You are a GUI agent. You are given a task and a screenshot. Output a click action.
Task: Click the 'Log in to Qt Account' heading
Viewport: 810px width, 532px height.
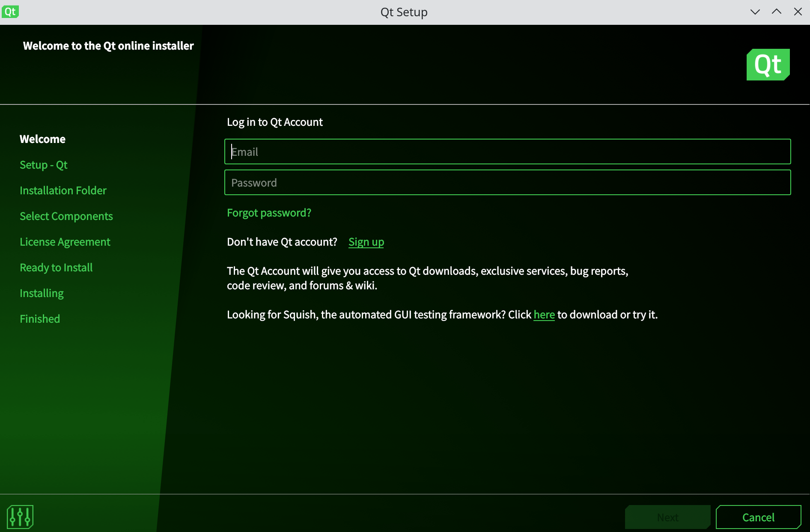275,122
